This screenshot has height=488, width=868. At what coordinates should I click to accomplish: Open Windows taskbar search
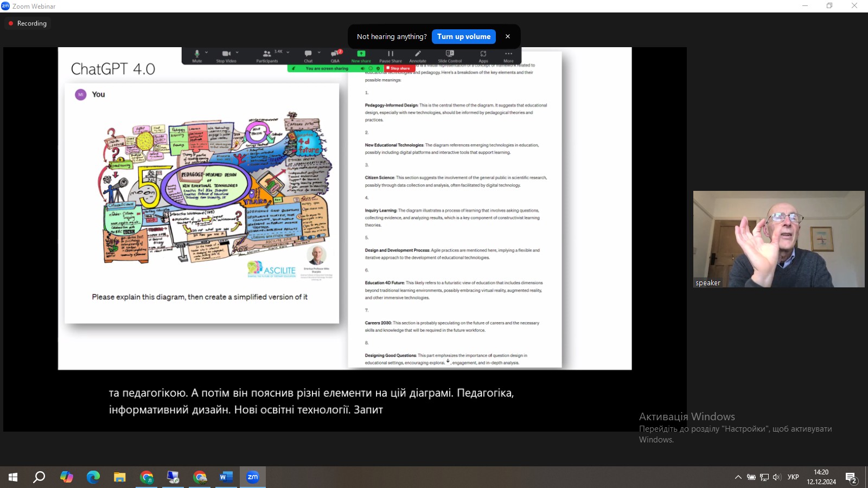(x=39, y=477)
